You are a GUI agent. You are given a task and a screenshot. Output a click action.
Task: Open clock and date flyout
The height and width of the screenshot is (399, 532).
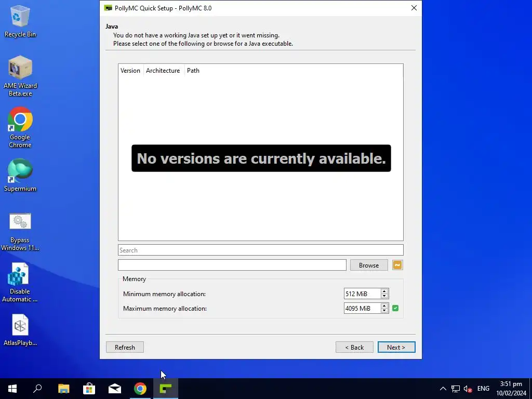click(511, 389)
